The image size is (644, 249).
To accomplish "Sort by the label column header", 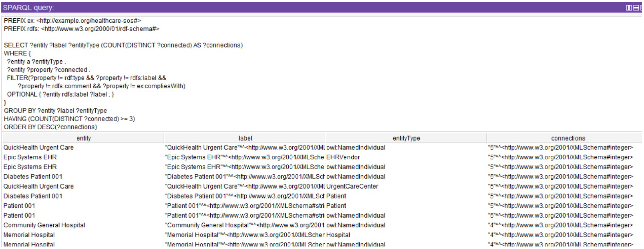I will pos(245,138).
